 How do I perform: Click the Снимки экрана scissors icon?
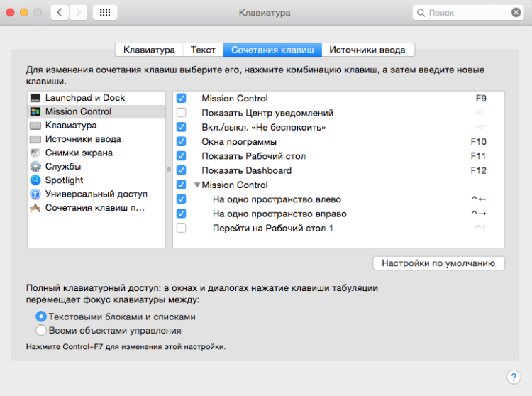coord(35,153)
